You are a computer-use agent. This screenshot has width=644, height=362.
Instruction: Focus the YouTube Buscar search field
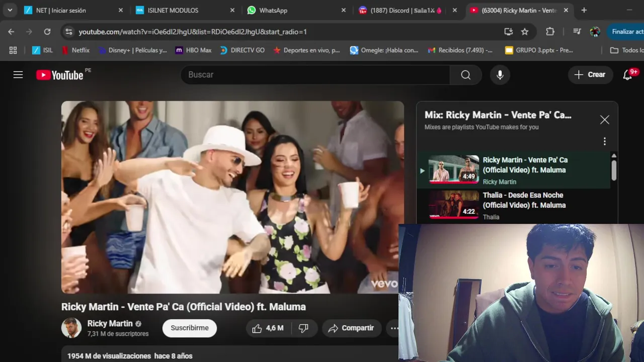[315, 75]
